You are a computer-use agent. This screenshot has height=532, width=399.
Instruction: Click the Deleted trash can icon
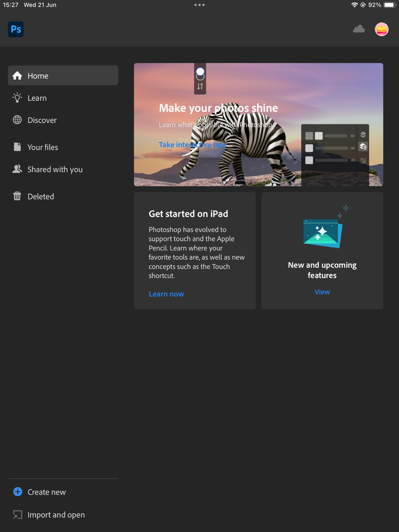point(17,196)
